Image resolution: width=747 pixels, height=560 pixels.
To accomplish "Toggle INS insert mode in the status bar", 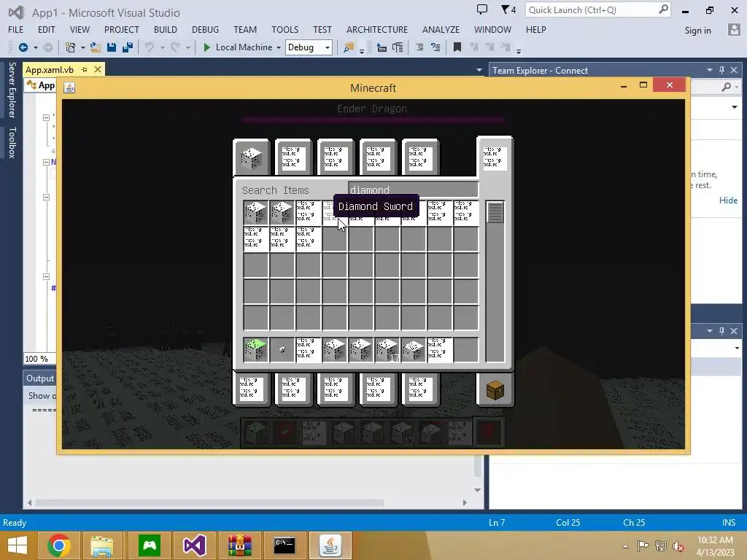I will point(729,522).
